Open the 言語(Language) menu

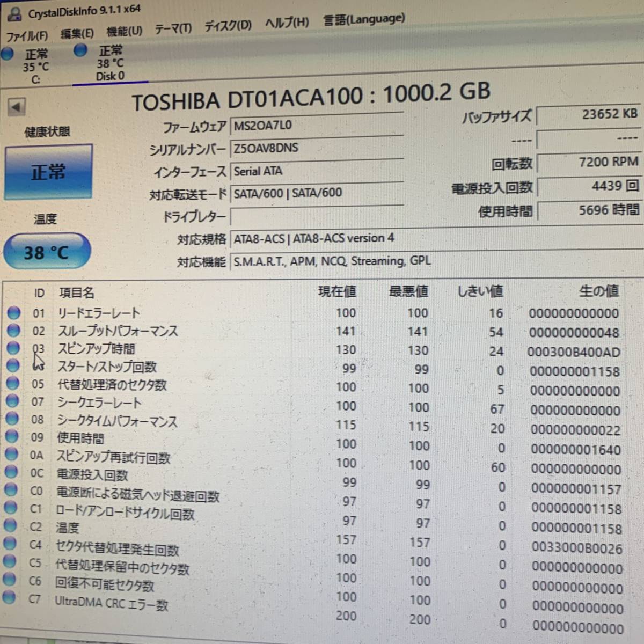pos(364,19)
